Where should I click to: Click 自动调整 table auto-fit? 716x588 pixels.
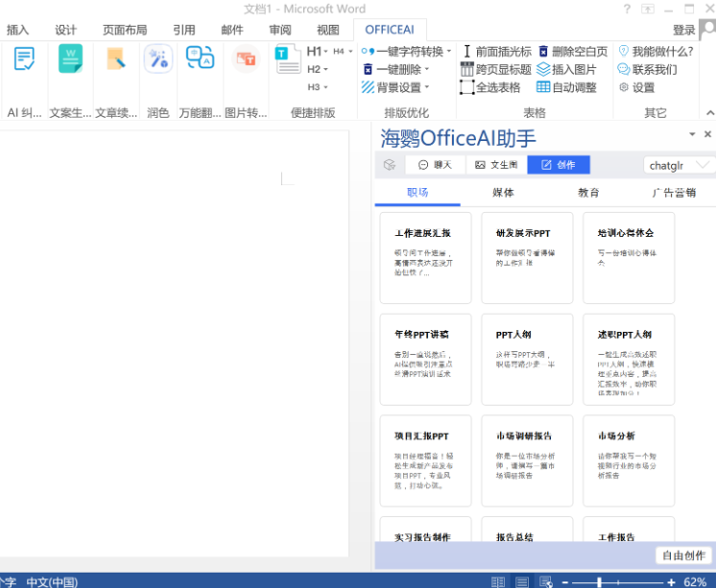566,87
